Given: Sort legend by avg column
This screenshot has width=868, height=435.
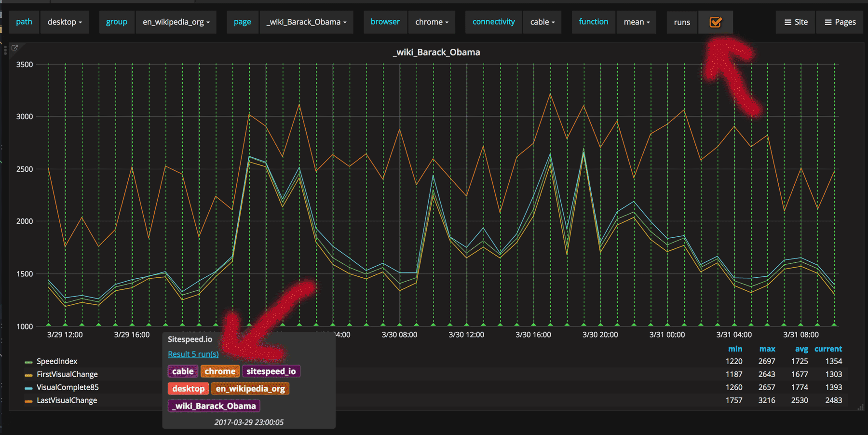Looking at the screenshot, I should [x=801, y=349].
